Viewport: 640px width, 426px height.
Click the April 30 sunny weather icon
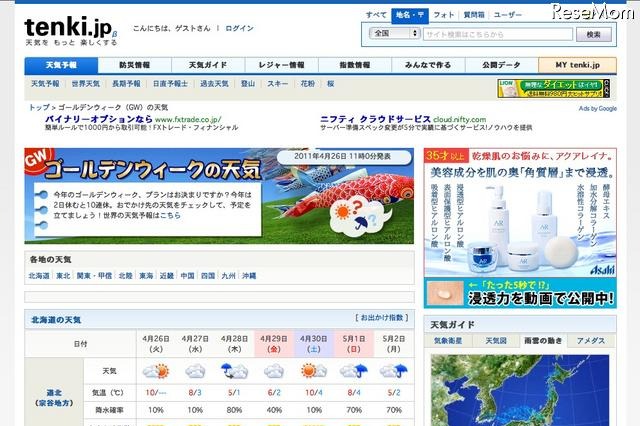point(313,371)
